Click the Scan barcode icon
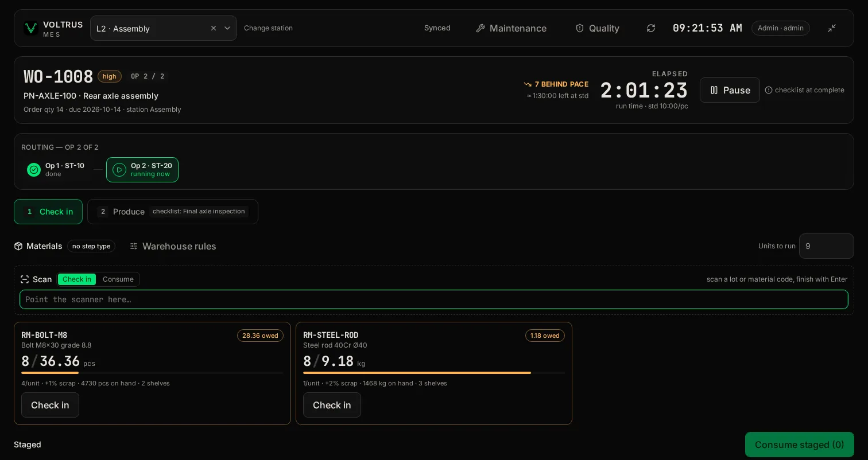Screen dimensions: 868x460 tap(25, 279)
